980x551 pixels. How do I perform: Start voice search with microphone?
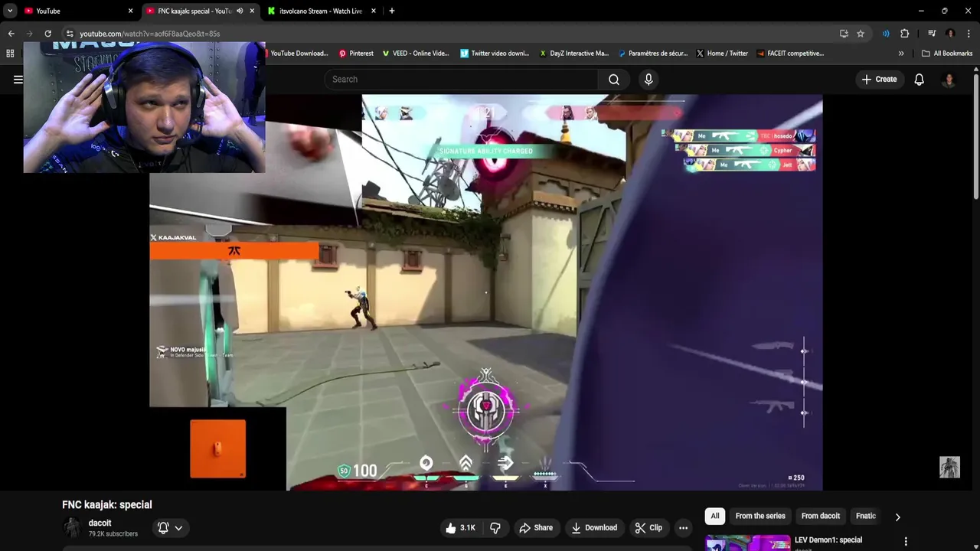click(x=648, y=80)
